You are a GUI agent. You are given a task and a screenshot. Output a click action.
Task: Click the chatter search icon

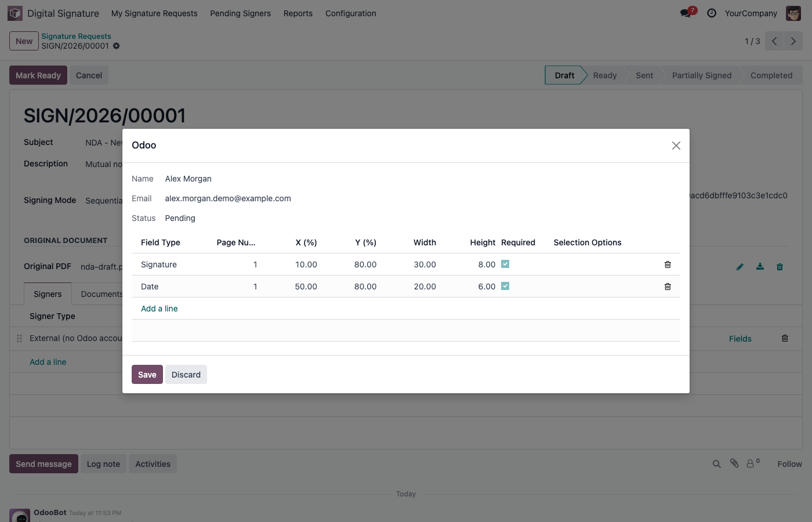(717, 464)
